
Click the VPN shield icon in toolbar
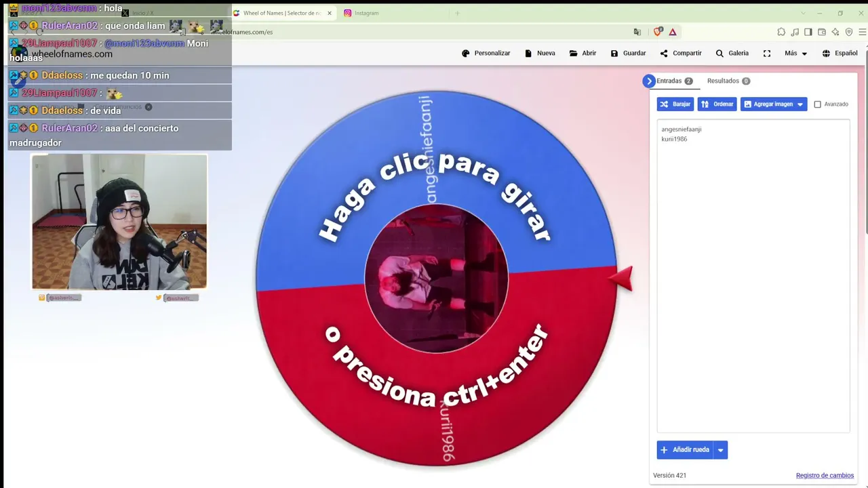(849, 32)
